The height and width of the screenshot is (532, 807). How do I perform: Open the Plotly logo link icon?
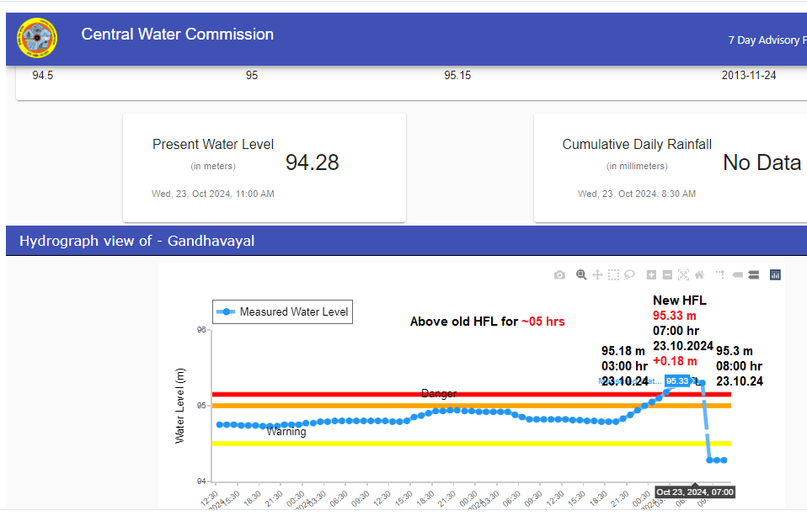[x=775, y=274]
